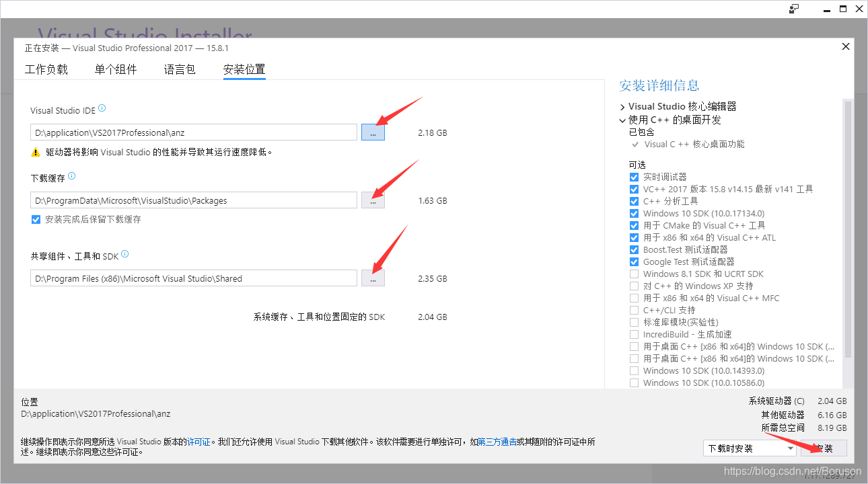The image size is (868, 484).
Task: Click the details panel scrollbar
Action: point(848,229)
